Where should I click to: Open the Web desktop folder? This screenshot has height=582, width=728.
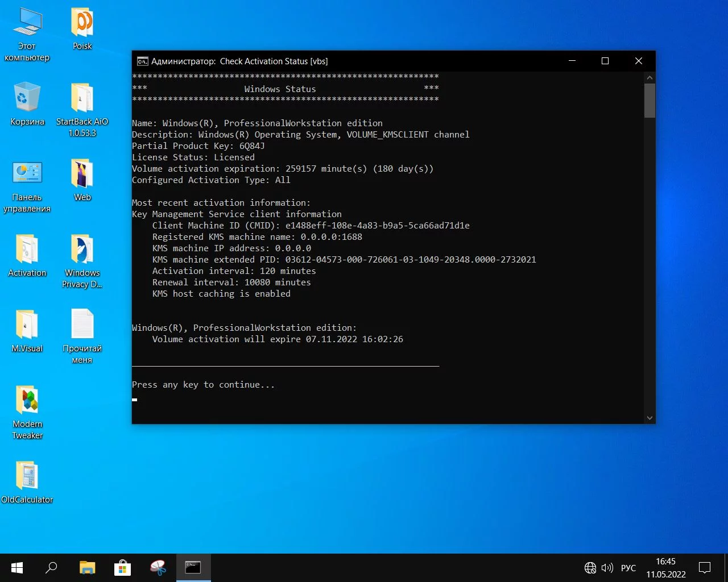coord(82,174)
